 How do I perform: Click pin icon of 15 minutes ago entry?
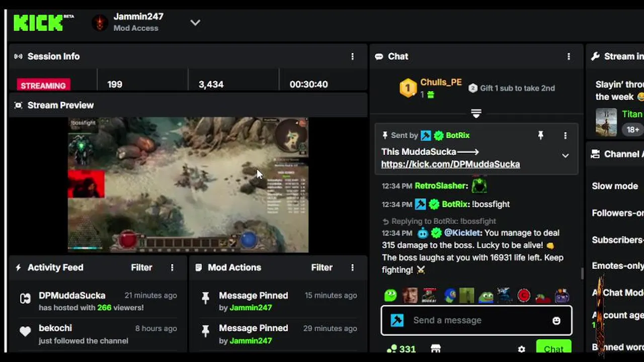coord(205,298)
